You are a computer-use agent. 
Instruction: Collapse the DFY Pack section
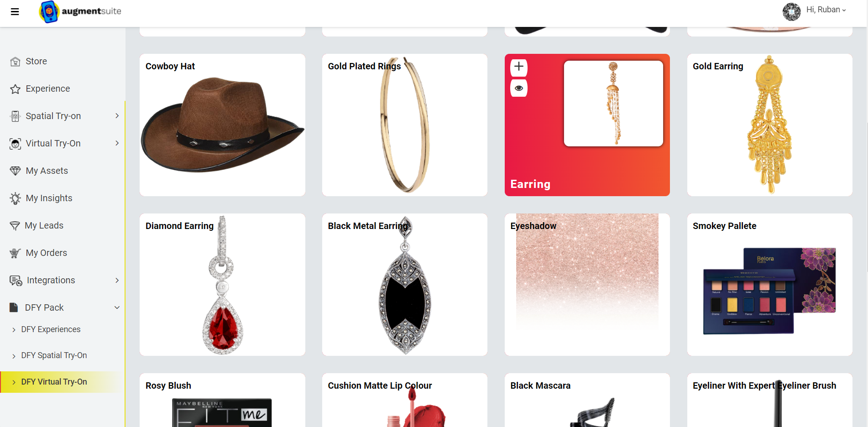[117, 307]
